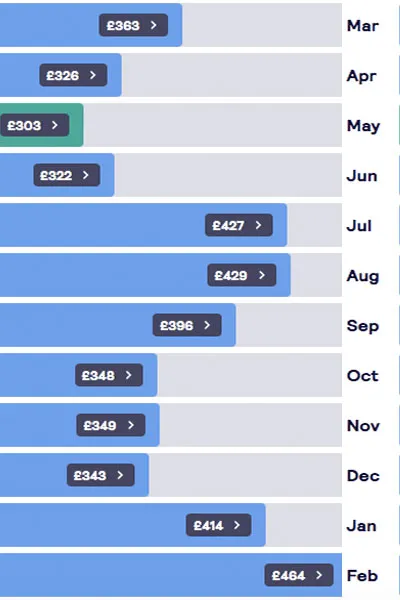The image size is (400, 600).
Task: Click the arrow next to £348
Action: (129, 375)
